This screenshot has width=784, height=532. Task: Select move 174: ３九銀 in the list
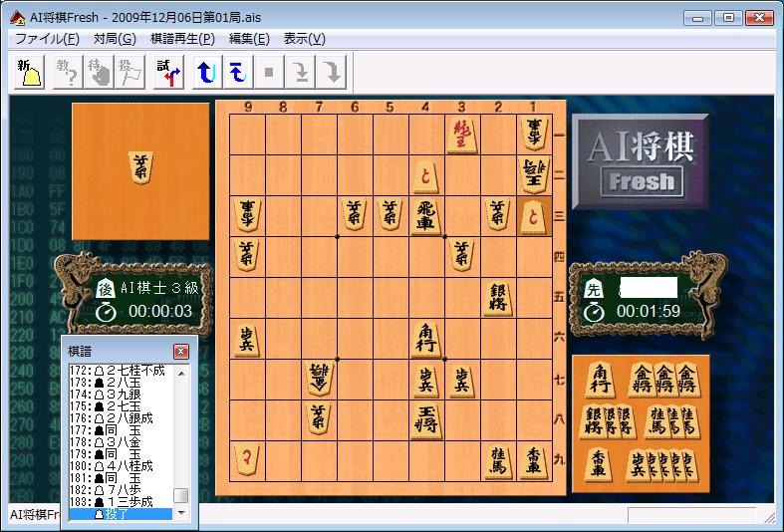point(121,395)
